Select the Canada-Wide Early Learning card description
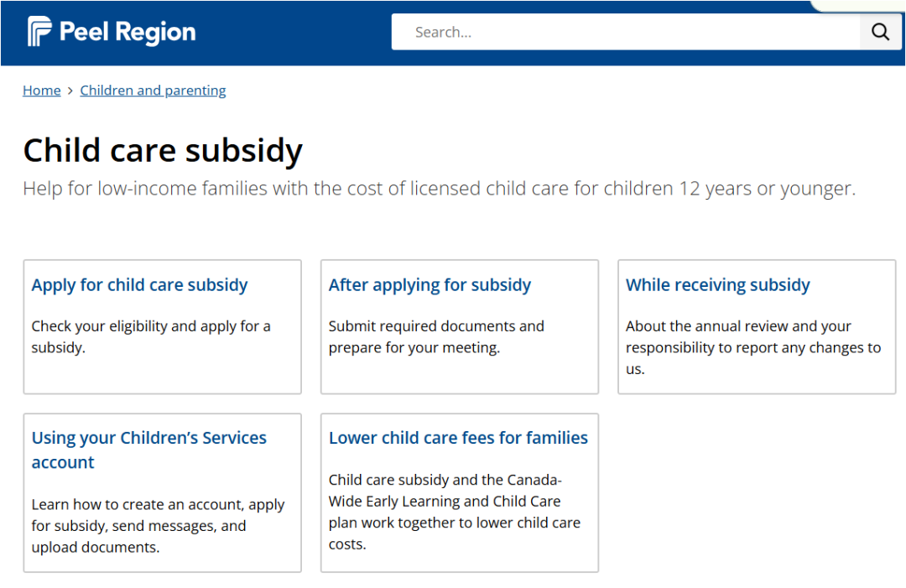 coord(454,512)
